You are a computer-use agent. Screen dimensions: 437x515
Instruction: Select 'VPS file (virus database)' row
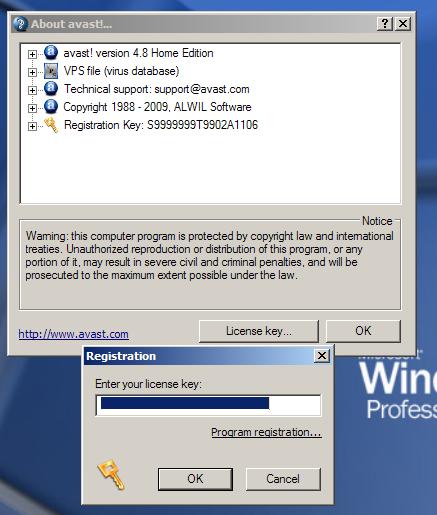click(121, 71)
